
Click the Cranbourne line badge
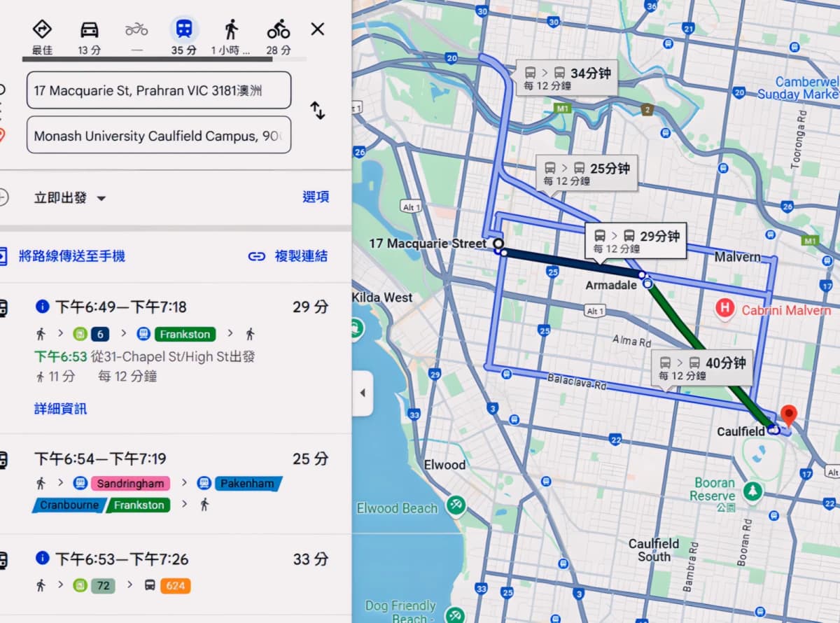point(69,505)
